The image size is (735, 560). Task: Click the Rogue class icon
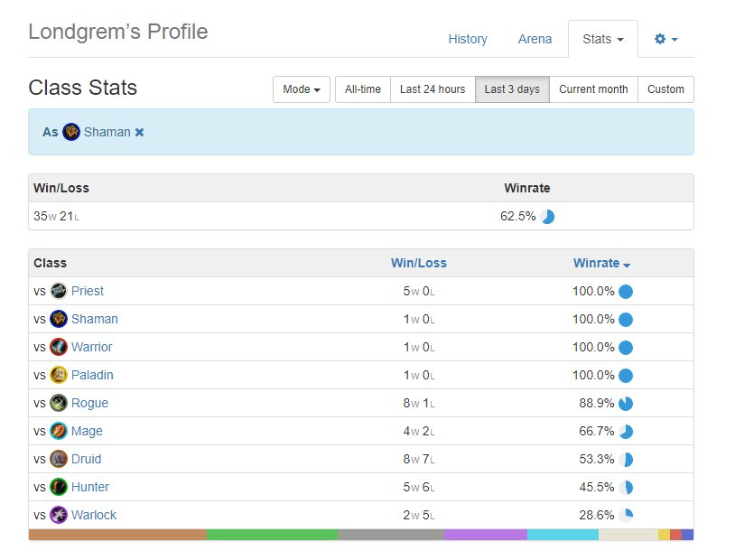click(59, 403)
